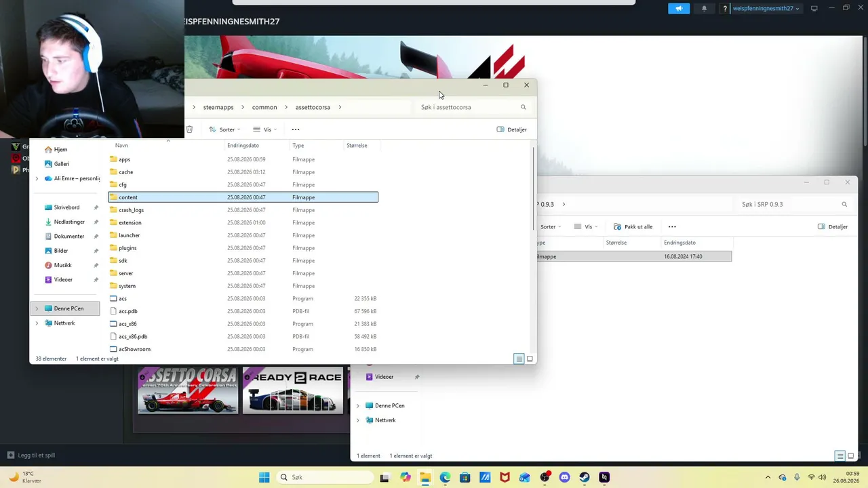Switch SRP 0.9.3 window to details view
Image resolution: width=868 pixels, height=488 pixels.
click(840, 455)
